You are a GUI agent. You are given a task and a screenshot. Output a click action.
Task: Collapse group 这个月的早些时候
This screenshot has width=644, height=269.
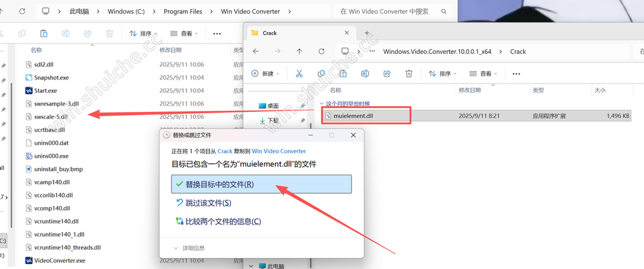tap(322, 104)
